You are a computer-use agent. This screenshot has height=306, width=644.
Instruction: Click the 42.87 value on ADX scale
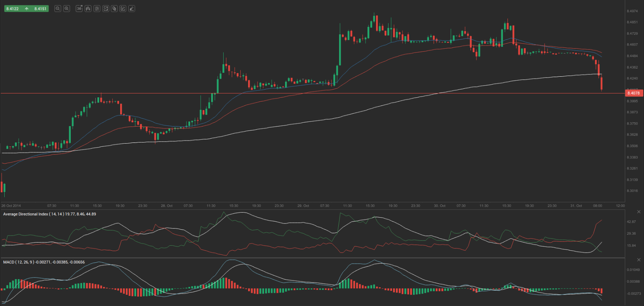(x=631, y=222)
